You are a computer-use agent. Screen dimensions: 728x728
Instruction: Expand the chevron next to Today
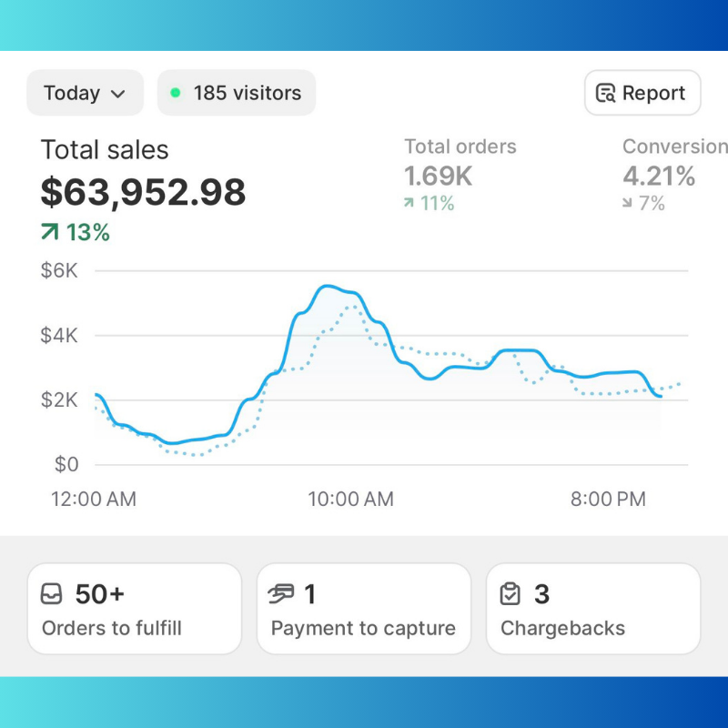point(117,94)
